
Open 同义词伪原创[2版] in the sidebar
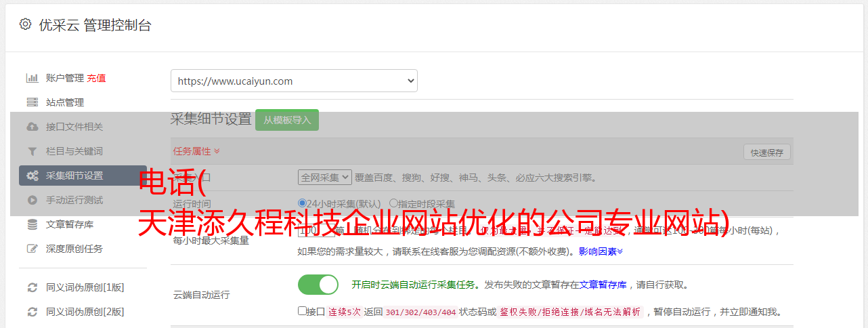coord(85,312)
